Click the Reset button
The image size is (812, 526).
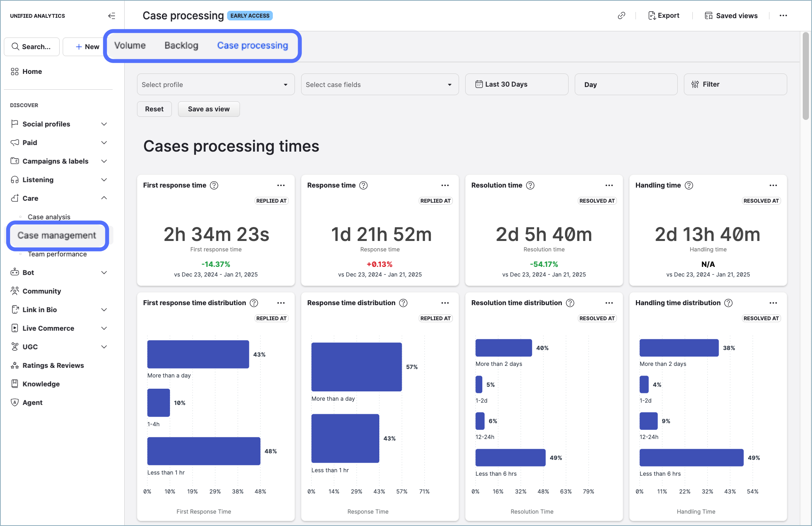154,109
